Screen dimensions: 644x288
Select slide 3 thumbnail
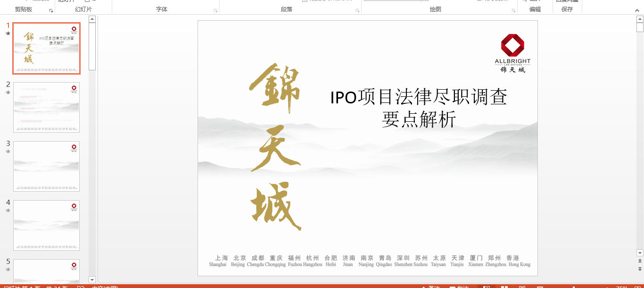coord(46,166)
